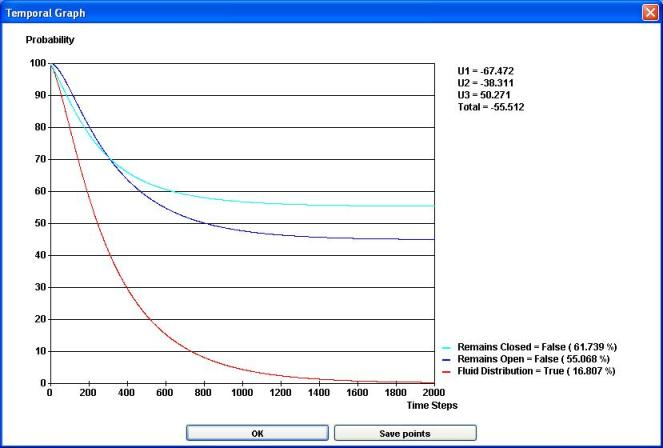This screenshot has width=663, height=448.
Task: Click the OK button
Action: point(257,433)
